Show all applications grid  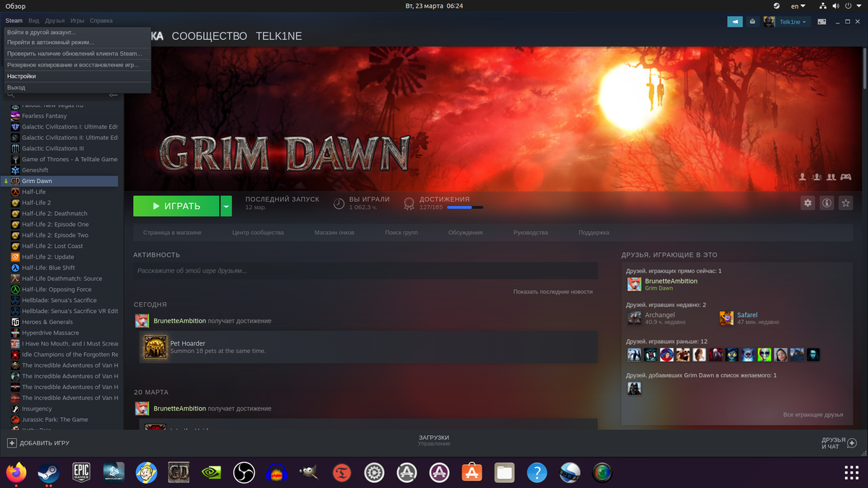[x=851, y=472]
